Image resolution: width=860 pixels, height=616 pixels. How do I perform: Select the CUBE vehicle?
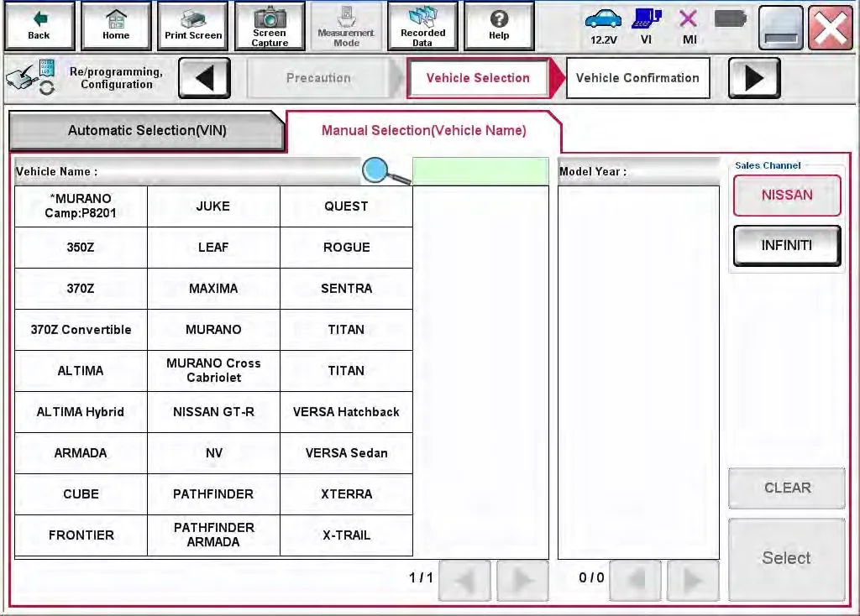[x=81, y=493]
